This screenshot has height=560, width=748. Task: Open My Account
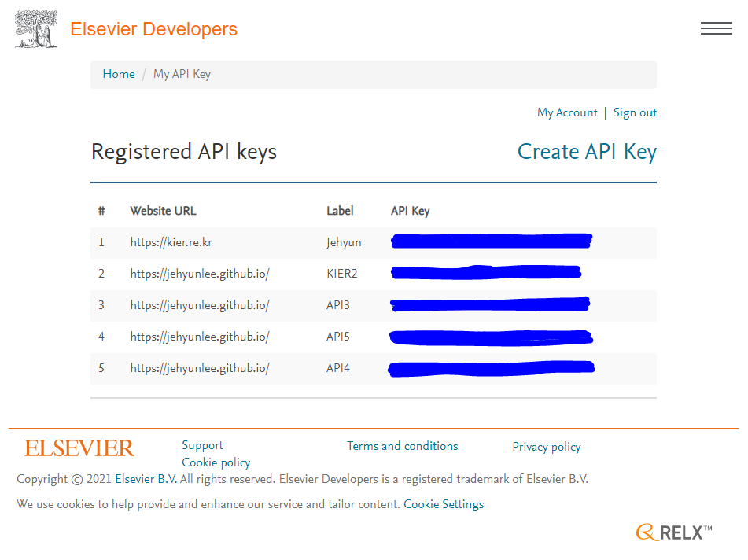click(567, 112)
